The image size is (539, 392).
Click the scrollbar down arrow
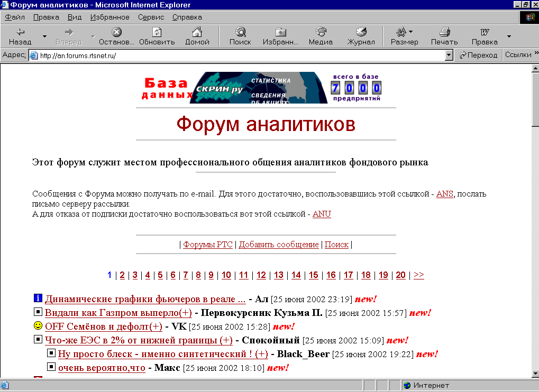[x=535, y=374]
